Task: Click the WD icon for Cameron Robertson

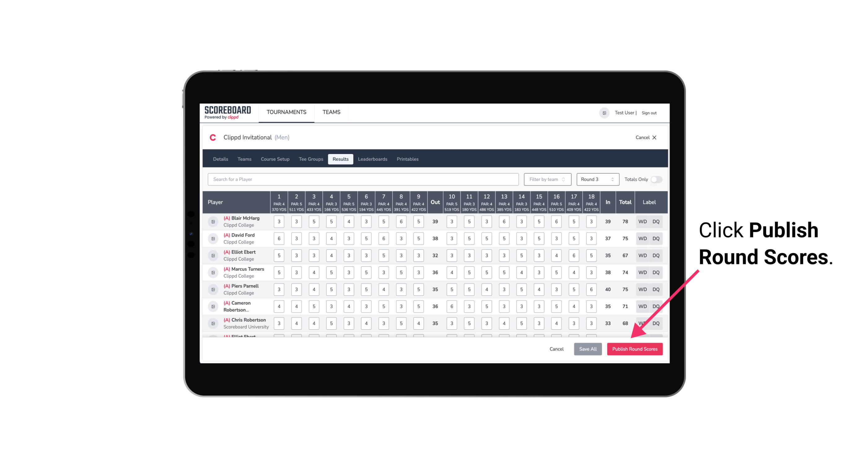Action: click(641, 306)
